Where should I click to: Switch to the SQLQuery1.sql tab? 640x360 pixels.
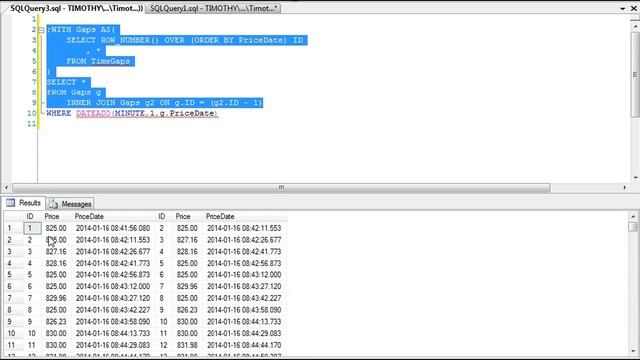213,8
